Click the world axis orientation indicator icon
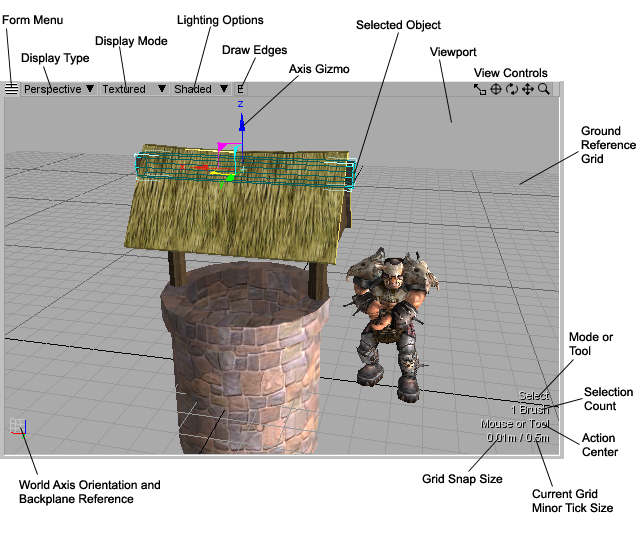The image size is (640, 540). 18,427
